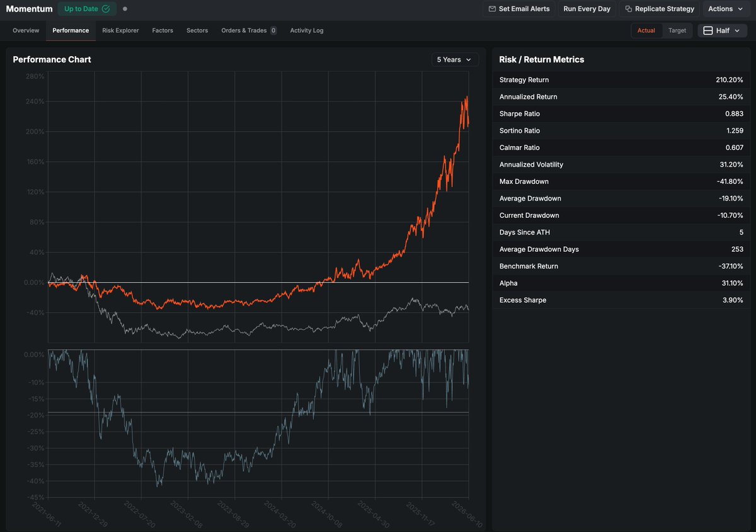Image resolution: width=756 pixels, height=532 pixels.
Task: Click the envelope icon in Set Email Alerts
Action: point(492,9)
